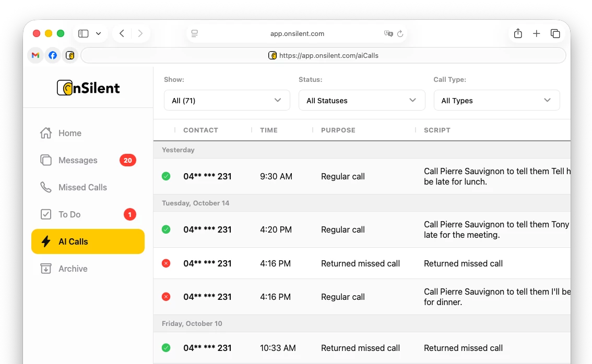592x364 pixels.
Task: Click the Gmail bookmark icon
Action: coord(35,55)
